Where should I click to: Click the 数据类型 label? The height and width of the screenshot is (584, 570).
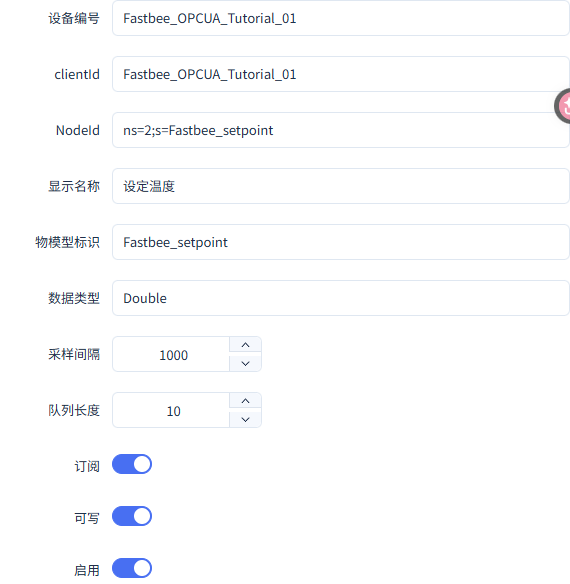[x=74, y=298]
